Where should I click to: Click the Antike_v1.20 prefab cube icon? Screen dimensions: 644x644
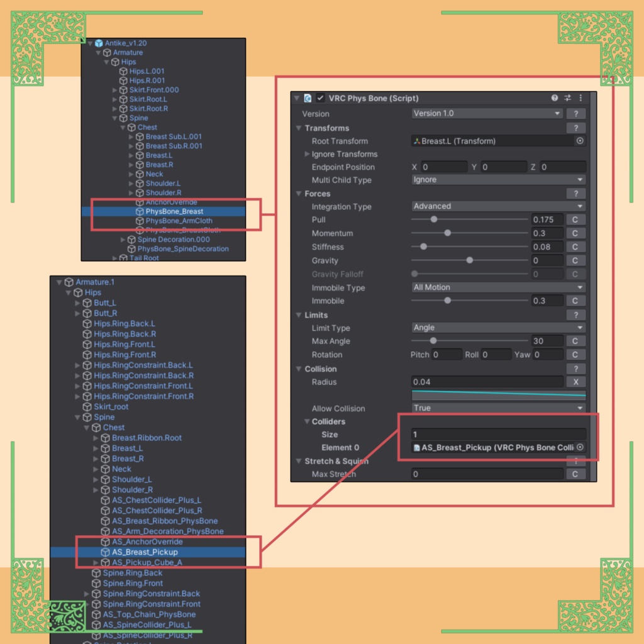99,43
